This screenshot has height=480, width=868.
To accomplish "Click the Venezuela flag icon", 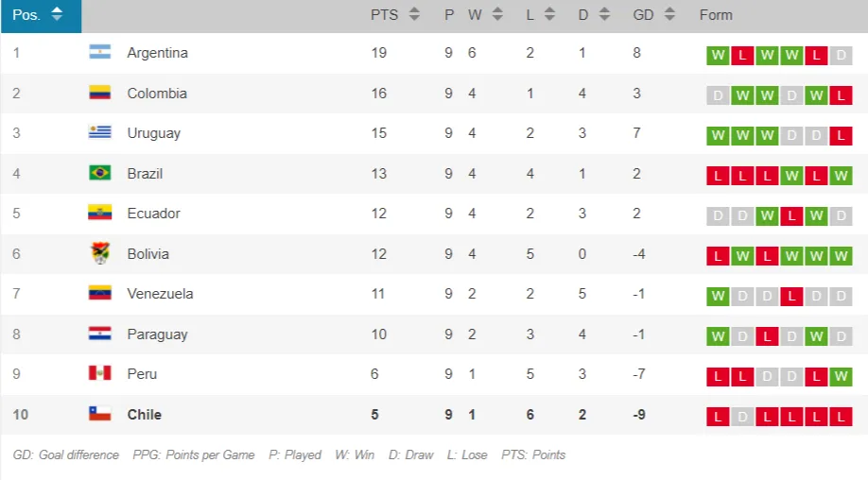I will (x=100, y=294).
